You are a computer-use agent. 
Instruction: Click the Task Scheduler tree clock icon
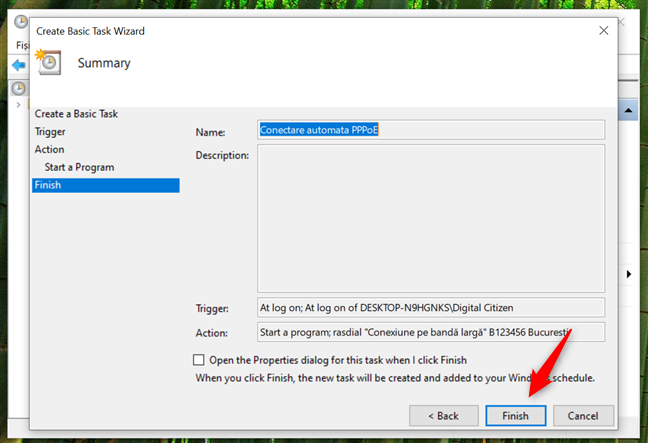point(18,88)
